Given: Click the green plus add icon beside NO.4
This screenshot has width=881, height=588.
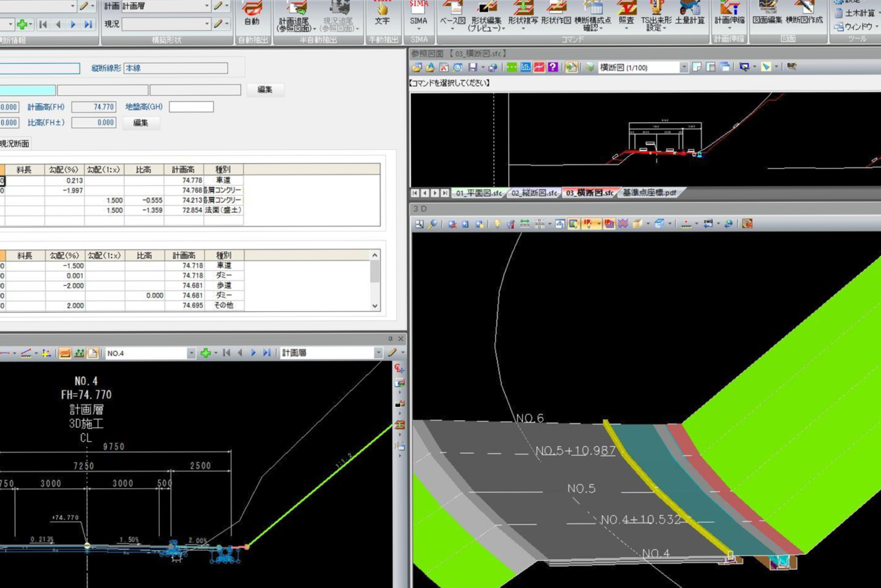Looking at the screenshot, I should click(x=206, y=353).
